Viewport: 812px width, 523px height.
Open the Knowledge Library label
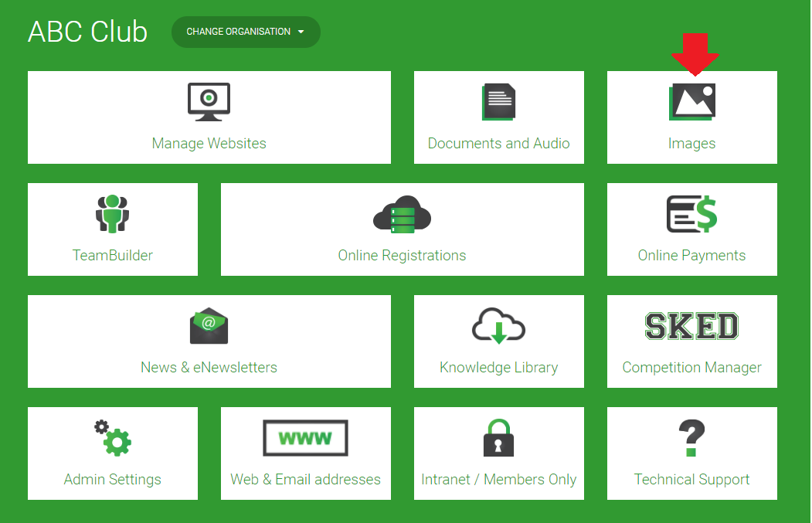tap(498, 367)
